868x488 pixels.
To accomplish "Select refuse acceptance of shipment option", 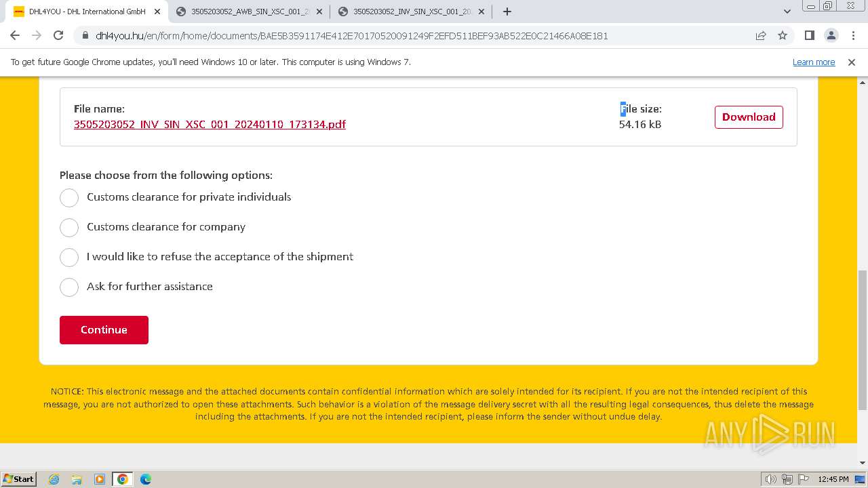I will [69, 257].
